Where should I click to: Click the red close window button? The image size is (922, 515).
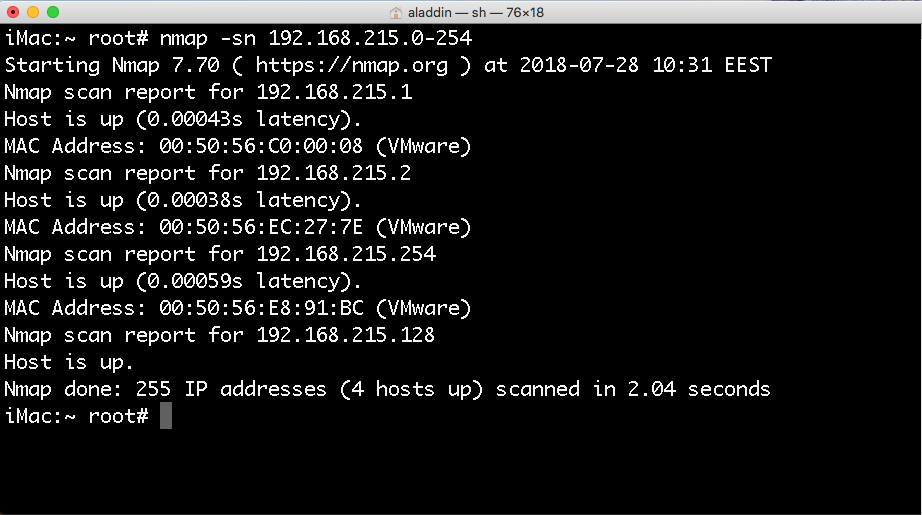pyautogui.click(x=13, y=12)
